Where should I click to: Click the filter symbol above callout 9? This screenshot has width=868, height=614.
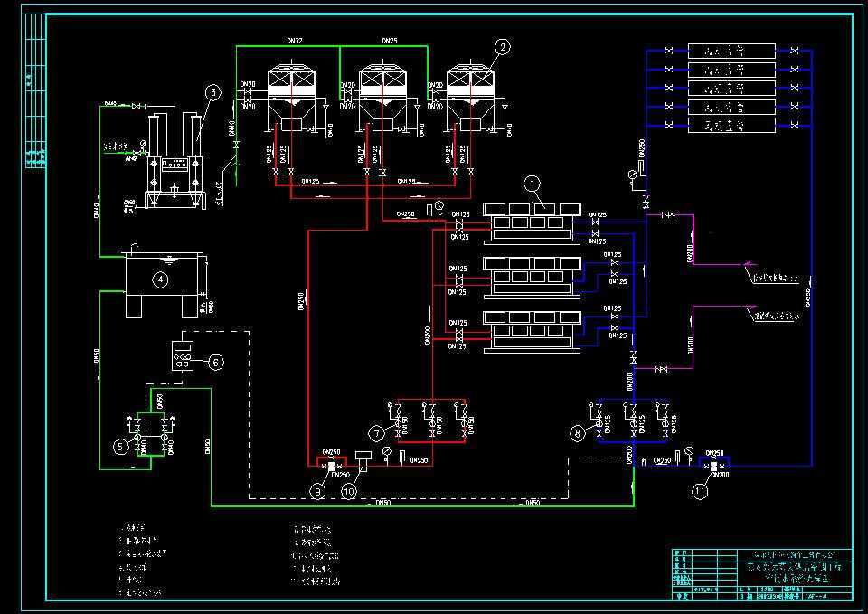point(331,466)
